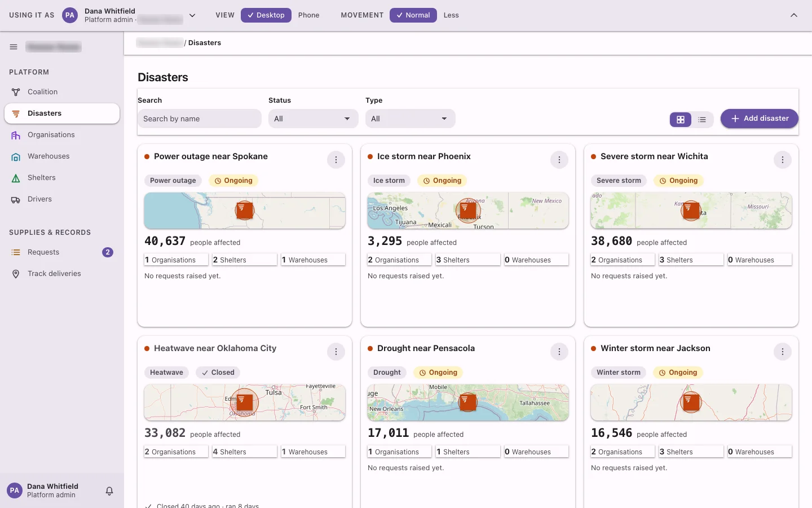Open the hamburger menu in the sidebar
The width and height of the screenshot is (812, 508).
(14, 47)
